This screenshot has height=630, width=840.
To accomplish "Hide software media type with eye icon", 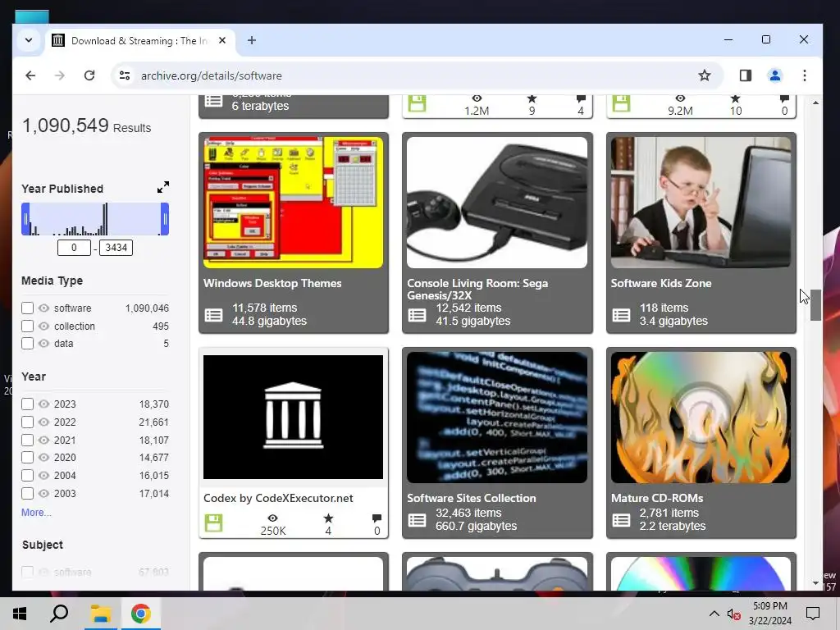I will 44,308.
